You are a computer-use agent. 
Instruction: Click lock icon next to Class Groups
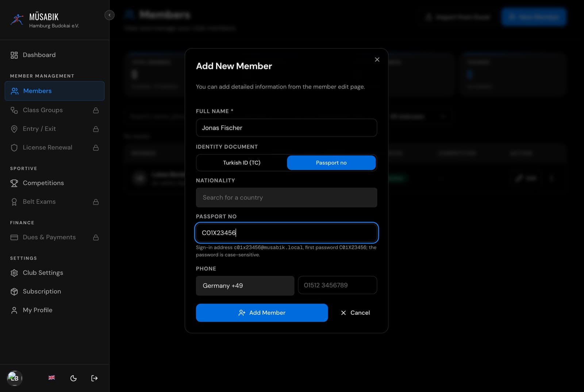tap(96, 110)
